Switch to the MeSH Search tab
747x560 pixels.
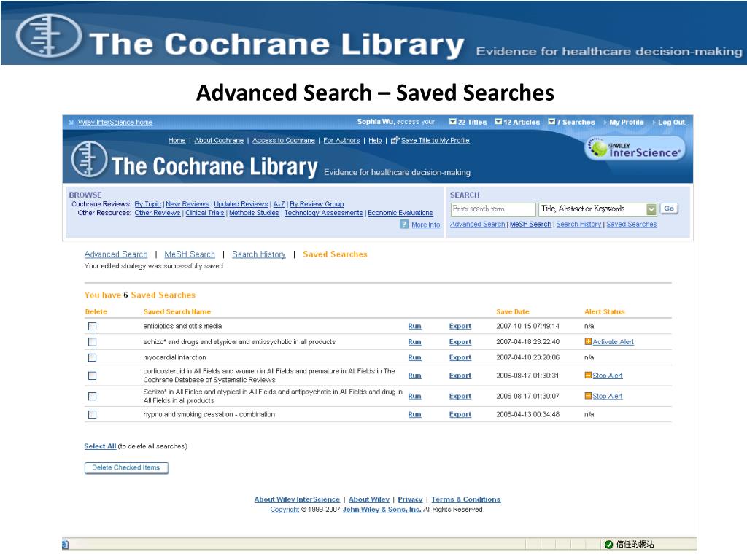(x=190, y=254)
